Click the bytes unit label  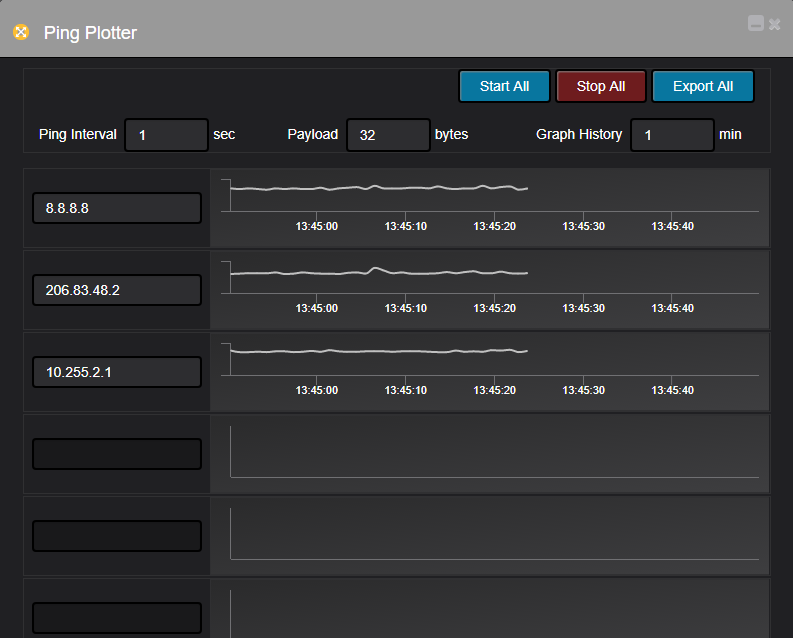pos(452,134)
